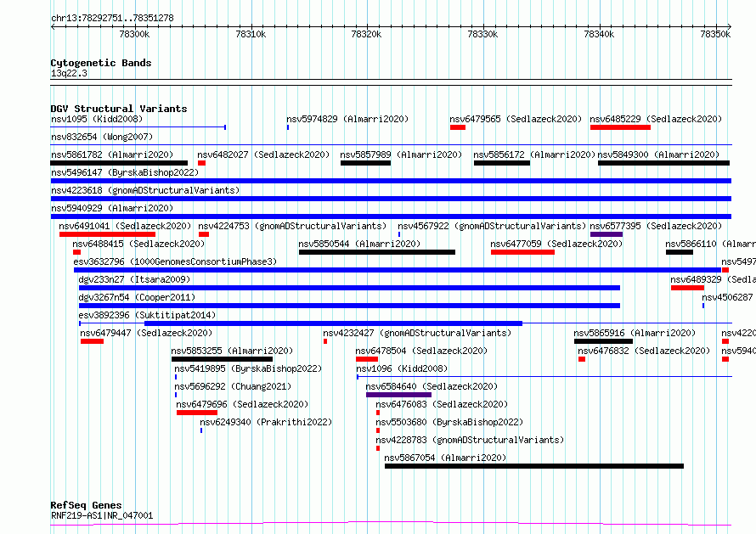Select the nsv5850544 (Almarri2020) black bar
The image size is (756, 534).
point(377,252)
